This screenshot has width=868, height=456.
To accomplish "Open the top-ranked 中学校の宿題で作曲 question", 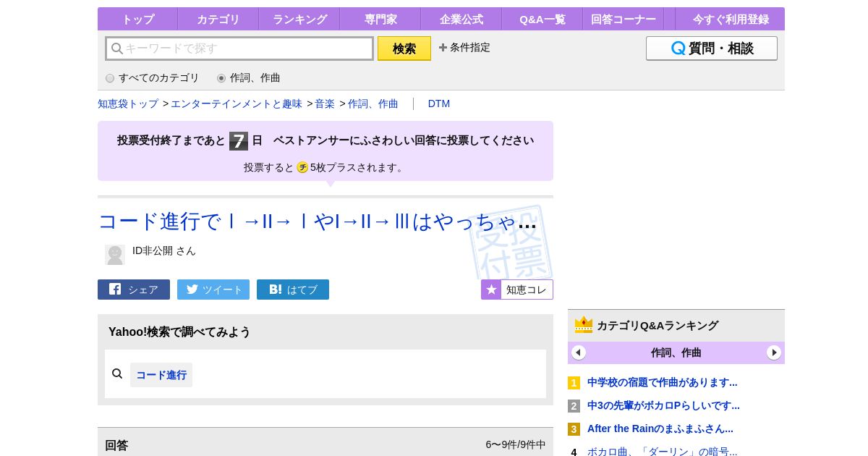I will click(x=662, y=382).
